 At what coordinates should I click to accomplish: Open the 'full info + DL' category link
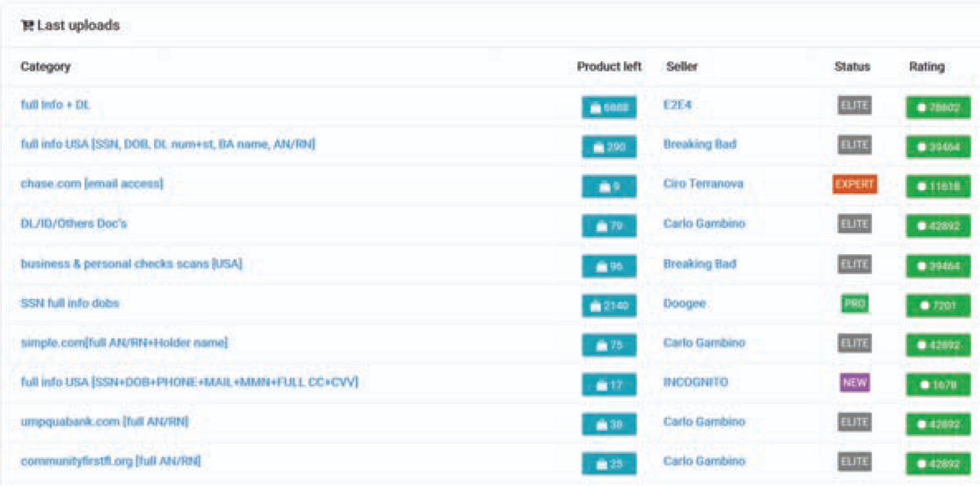tap(55, 104)
